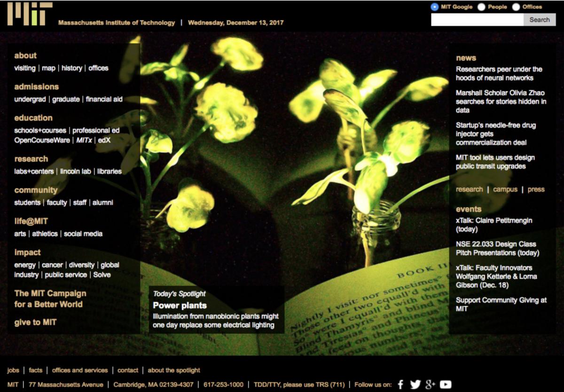Select the campus news category
The image size is (564, 392).
[505, 189]
